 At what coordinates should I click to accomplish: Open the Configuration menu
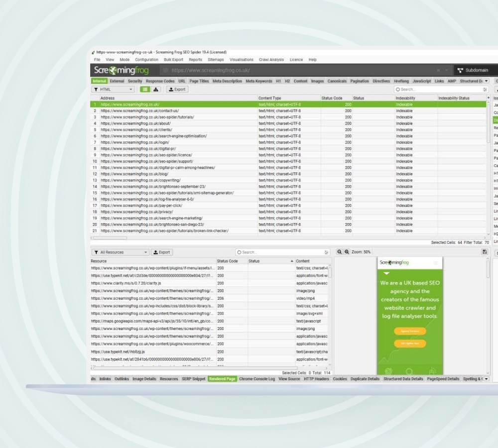pyautogui.click(x=146, y=60)
